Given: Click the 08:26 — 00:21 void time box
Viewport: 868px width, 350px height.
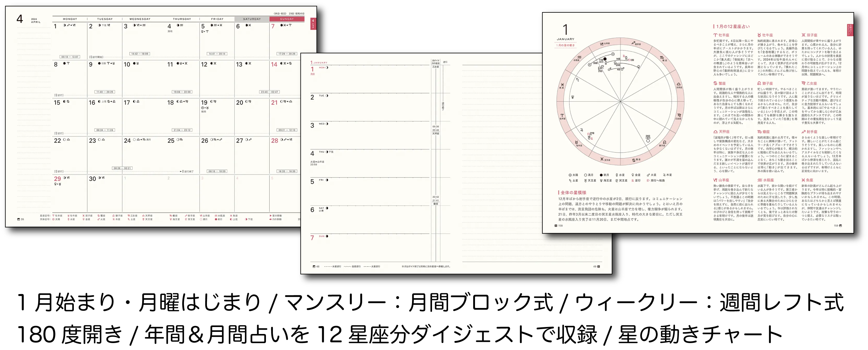Looking at the screenshot, I should (x=122, y=168).
